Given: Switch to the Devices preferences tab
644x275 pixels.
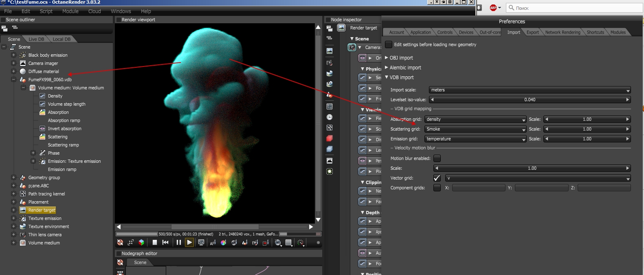Looking at the screenshot, I should coord(466,32).
